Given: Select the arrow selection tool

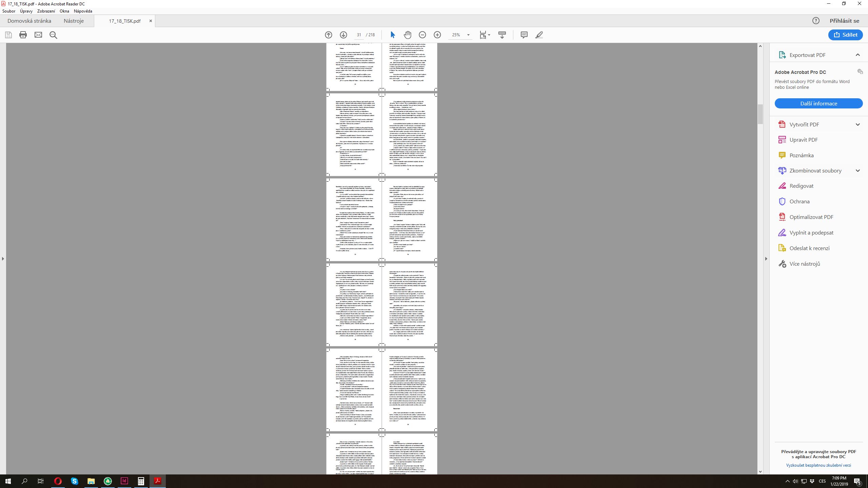Looking at the screenshot, I should (393, 35).
